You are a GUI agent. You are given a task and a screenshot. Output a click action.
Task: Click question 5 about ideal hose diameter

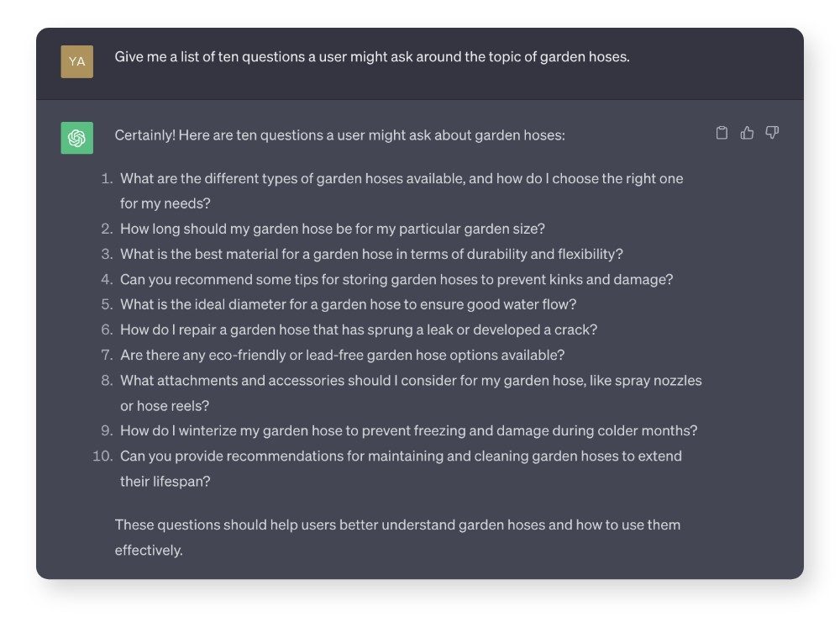coord(348,304)
